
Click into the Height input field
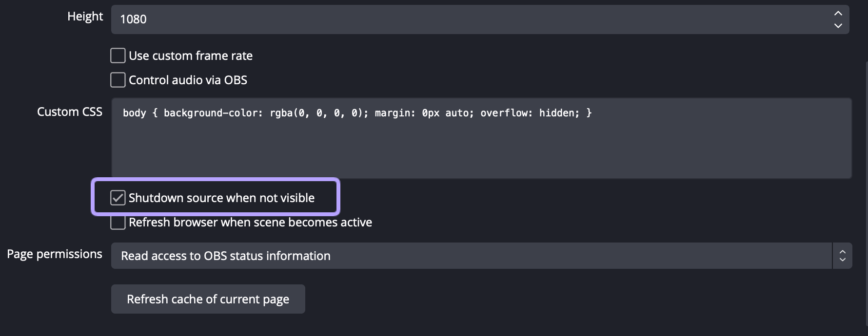coord(468,19)
